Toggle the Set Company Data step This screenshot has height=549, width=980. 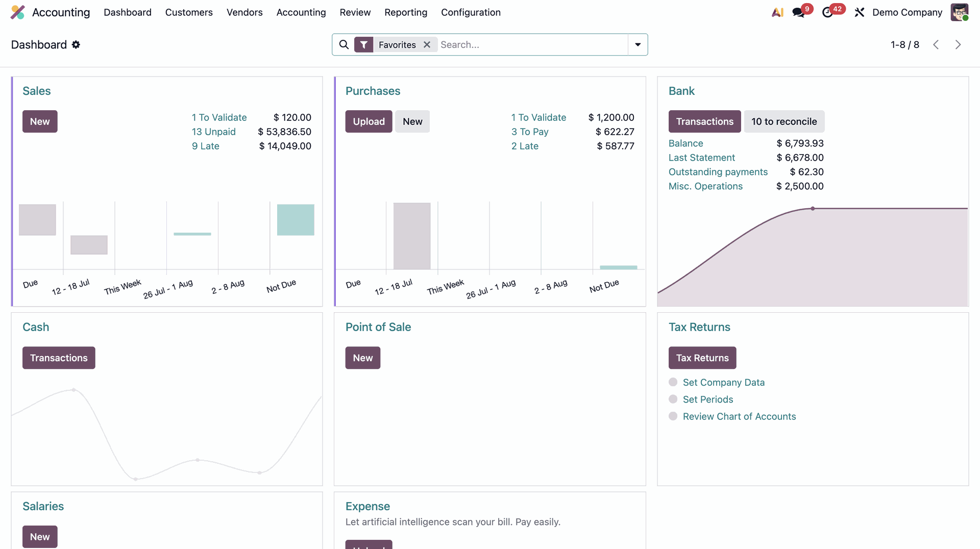click(x=673, y=382)
